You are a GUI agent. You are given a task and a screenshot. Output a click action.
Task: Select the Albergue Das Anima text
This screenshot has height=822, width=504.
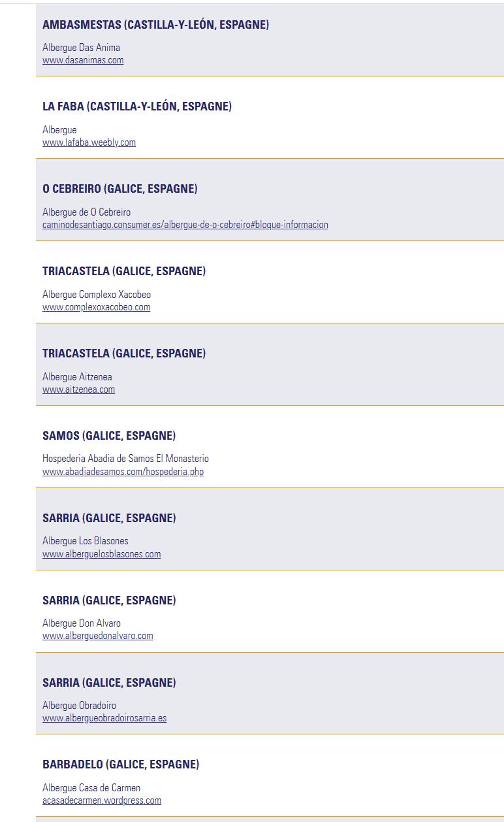pyautogui.click(x=81, y=48)
